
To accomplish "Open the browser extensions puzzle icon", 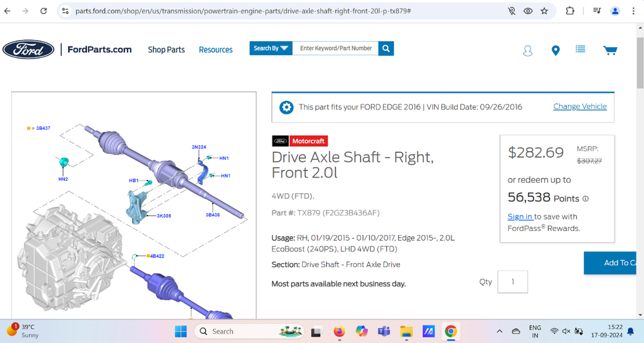I will pyautogui.click(x=570, y=11).
